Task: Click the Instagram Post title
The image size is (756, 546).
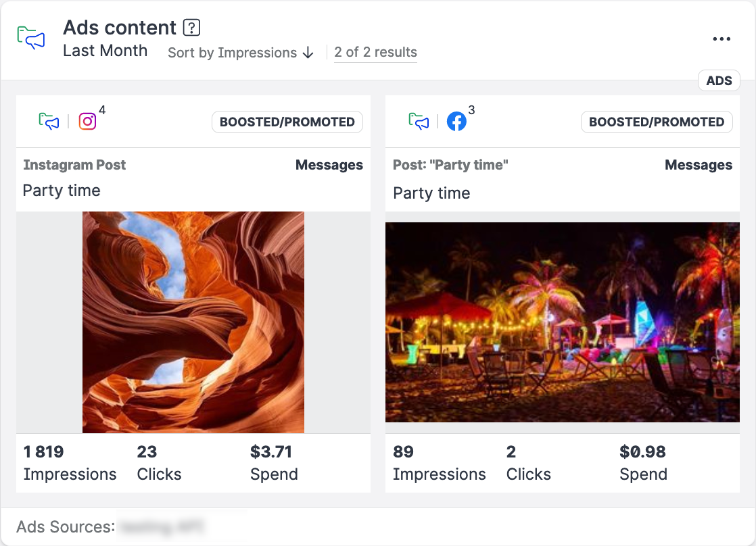Action: pyautogui.click(x=74, y=165)
